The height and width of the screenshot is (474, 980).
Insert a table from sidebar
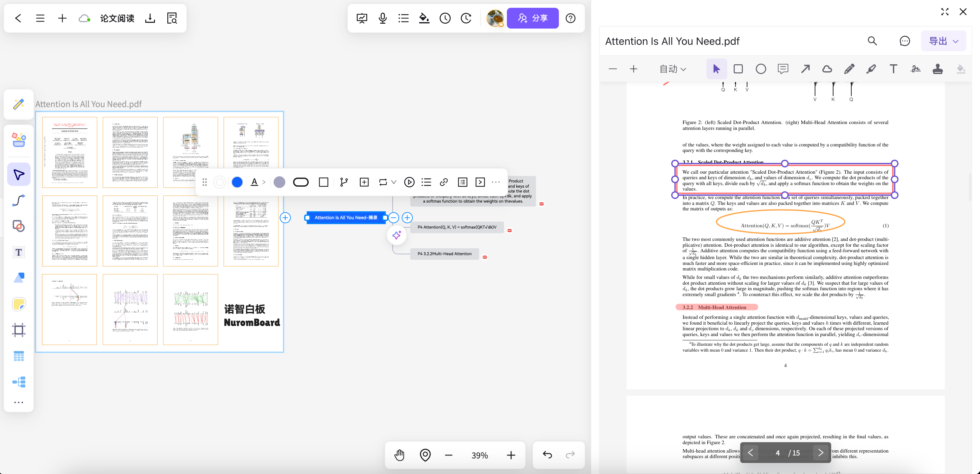click(x=19, y=356)
